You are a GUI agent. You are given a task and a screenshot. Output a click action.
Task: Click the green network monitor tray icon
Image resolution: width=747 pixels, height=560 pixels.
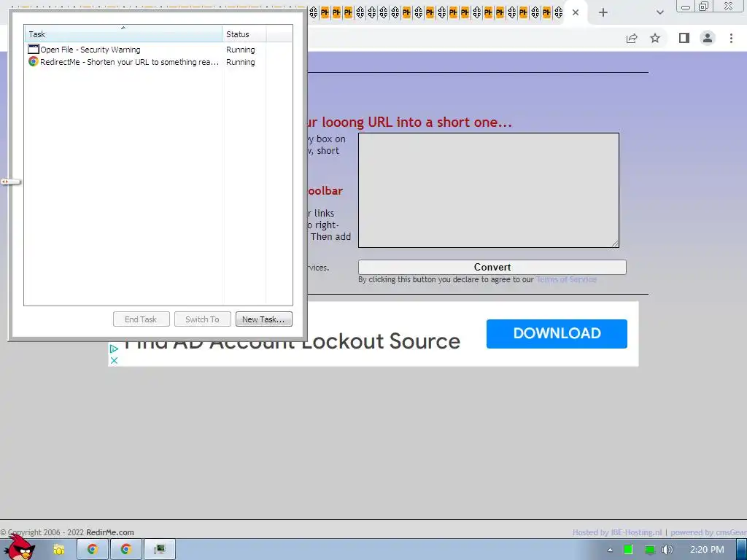point(649,550)
